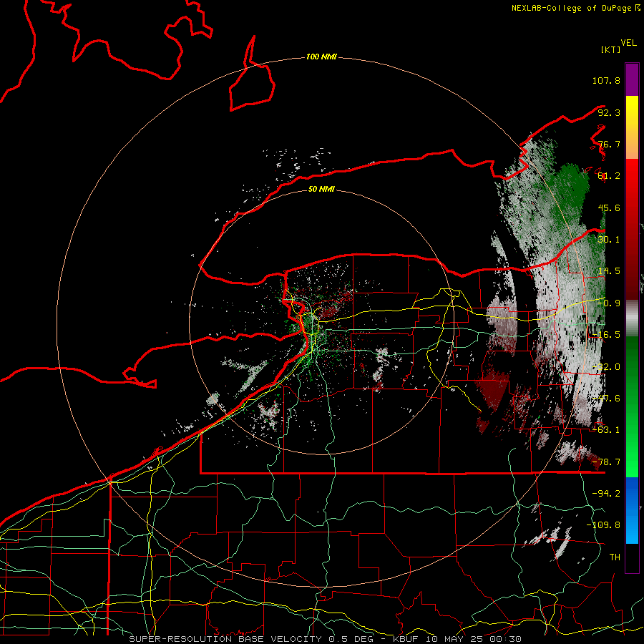Select the 107.8 value on velocity scale
This screenshot has height=644, width=644.
pos(606,80)
